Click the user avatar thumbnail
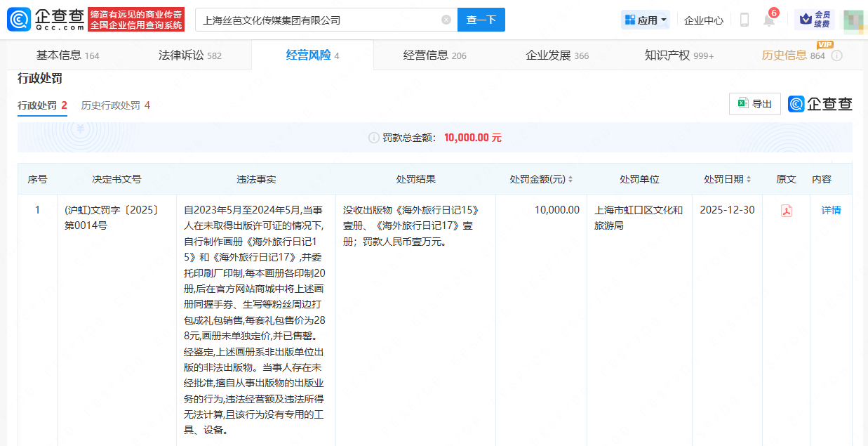This screenshot has width=868, height=446. coord(853,20)
